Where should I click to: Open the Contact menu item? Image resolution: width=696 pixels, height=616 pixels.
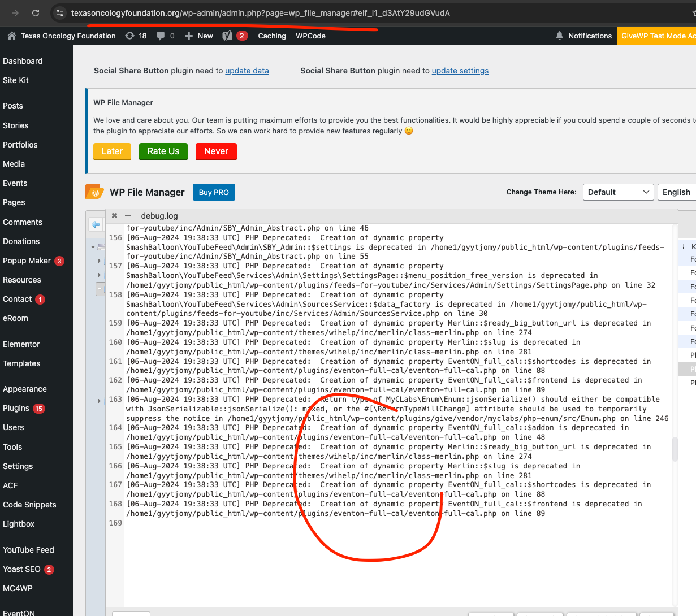pyautogui.click(x=18, y=299)
